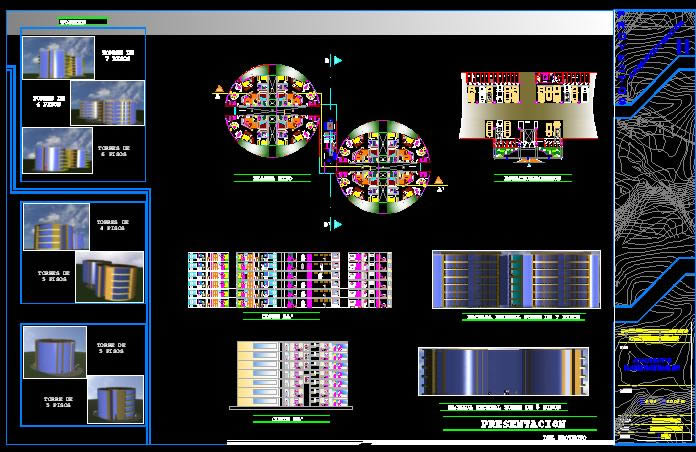Click the parking level plan drawing

pos(528,115)
